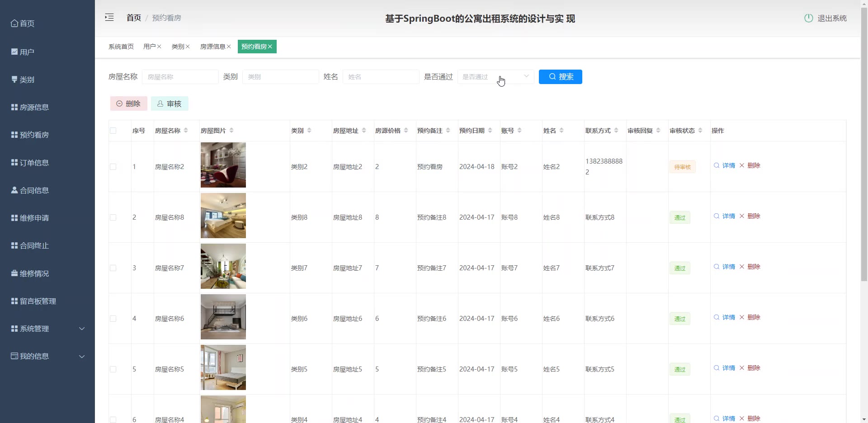
Task: Click the home icon 首页 in the sidebar
Action: pos(14,23)
